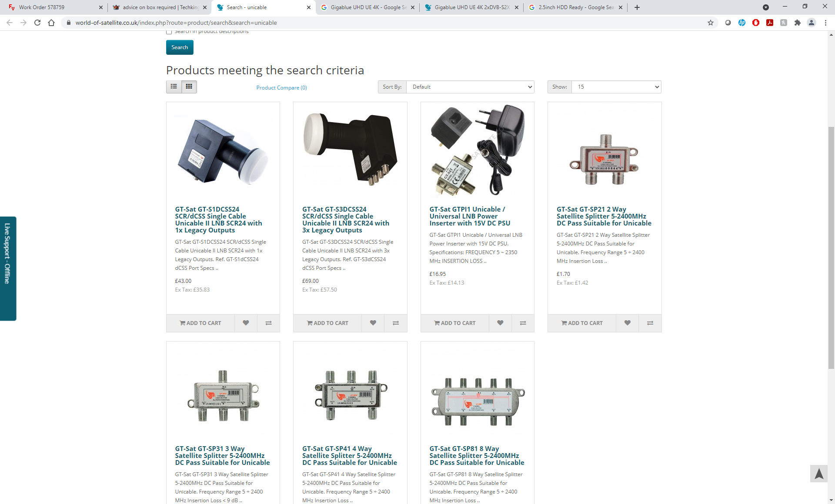This screenshot has width=835, height=504.
Task: Open GT-Sat GT-SP21 2 Way title link
Action: tap(604, 216)
